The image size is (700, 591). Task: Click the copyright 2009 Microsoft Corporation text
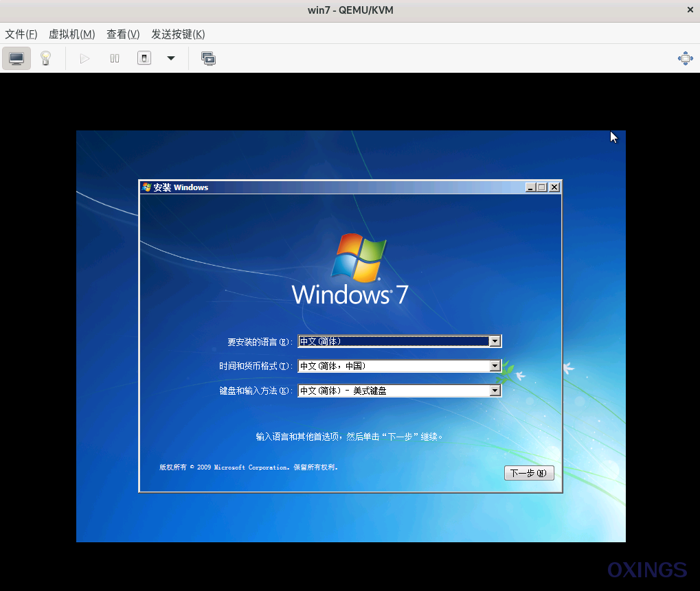click(249, 467)
